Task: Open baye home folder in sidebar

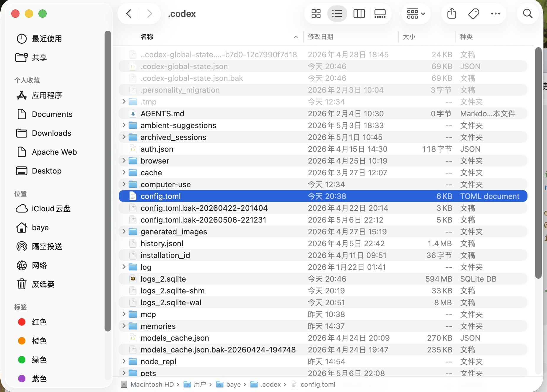Action: (32, 228)
